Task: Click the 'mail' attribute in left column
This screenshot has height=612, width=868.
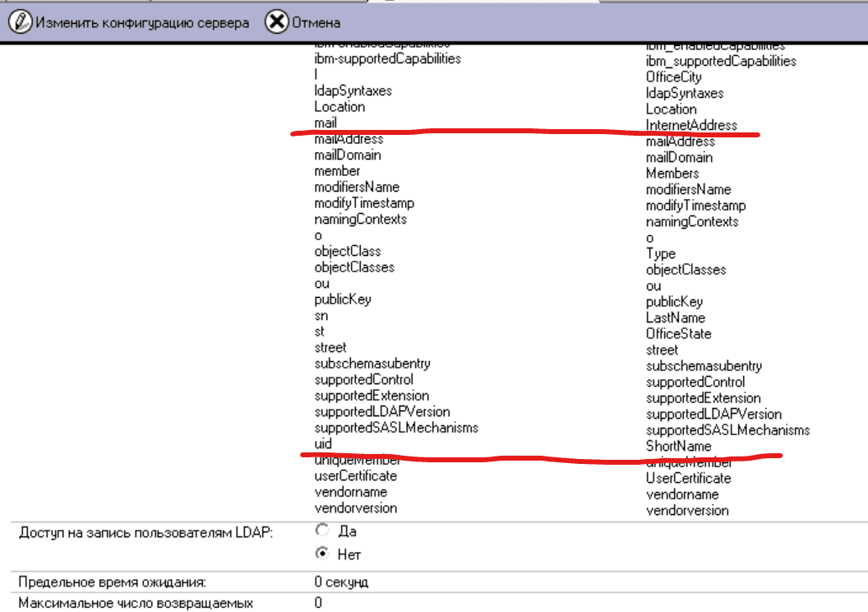Action: pyautogui.click(x=325, y=123)
